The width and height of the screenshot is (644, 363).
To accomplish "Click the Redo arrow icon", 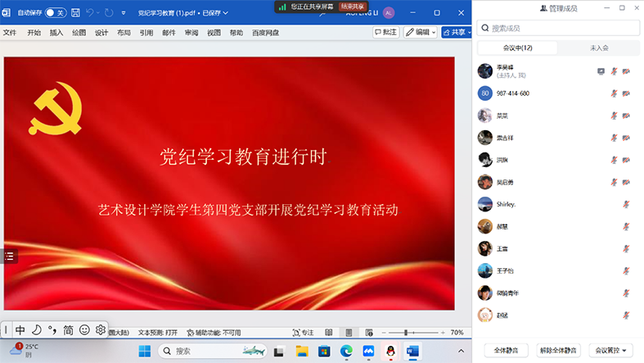I will [109, 13].
